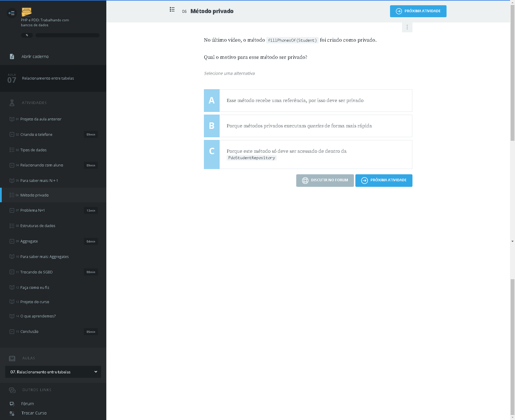Image resolution: width=515 pixels, height=420 pixels.
Task: Click the Atividades flask icon
Action: click(12, 103)
